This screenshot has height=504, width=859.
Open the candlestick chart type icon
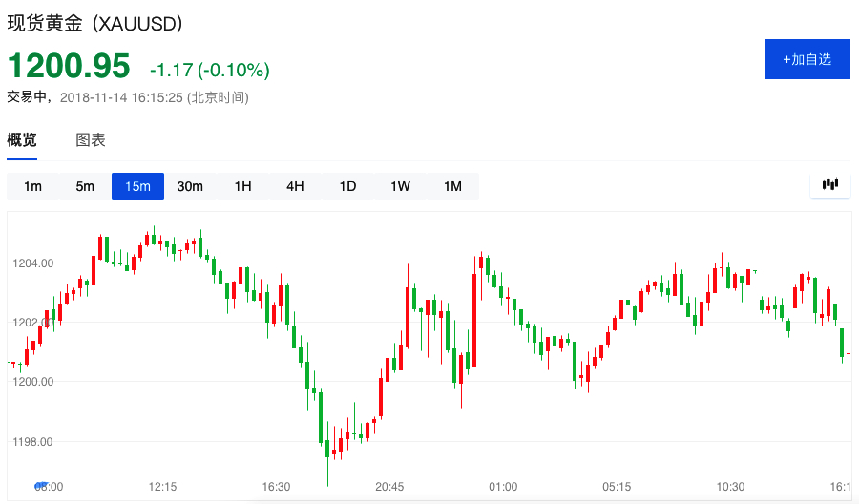[830, 184]
